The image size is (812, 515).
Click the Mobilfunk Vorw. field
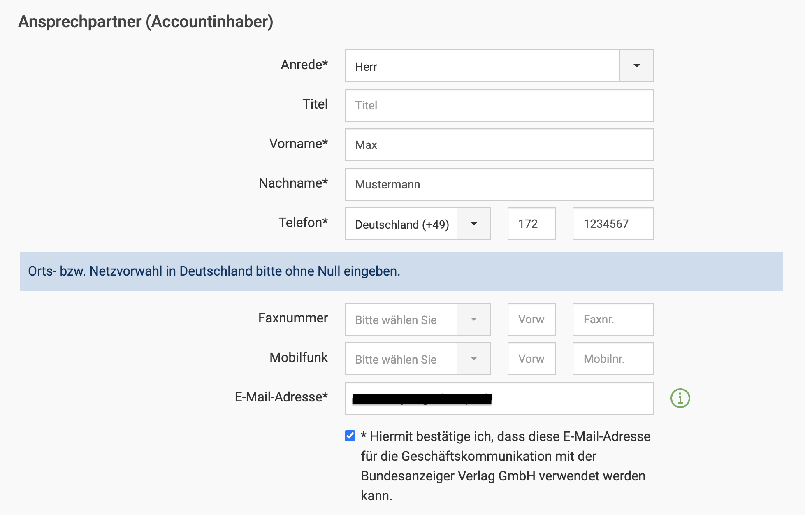(x=531, y=359)
